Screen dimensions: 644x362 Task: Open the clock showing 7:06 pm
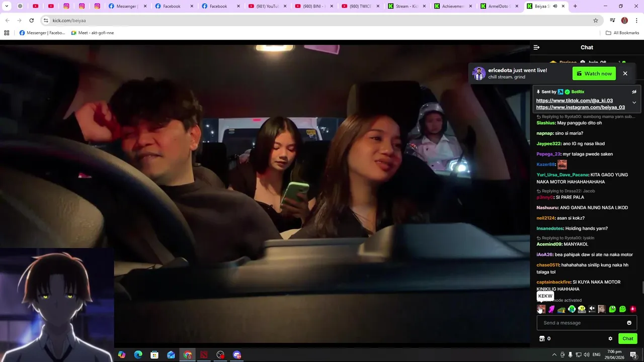coord(614,355)
